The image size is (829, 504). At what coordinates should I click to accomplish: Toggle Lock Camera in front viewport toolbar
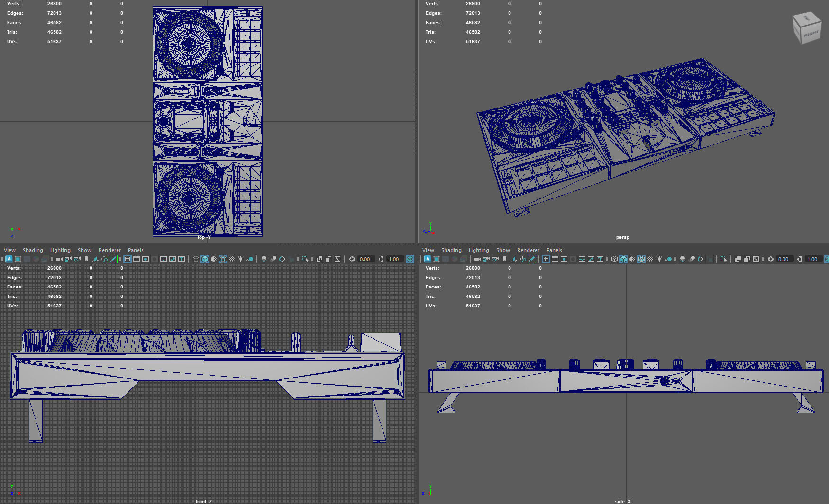68,259
